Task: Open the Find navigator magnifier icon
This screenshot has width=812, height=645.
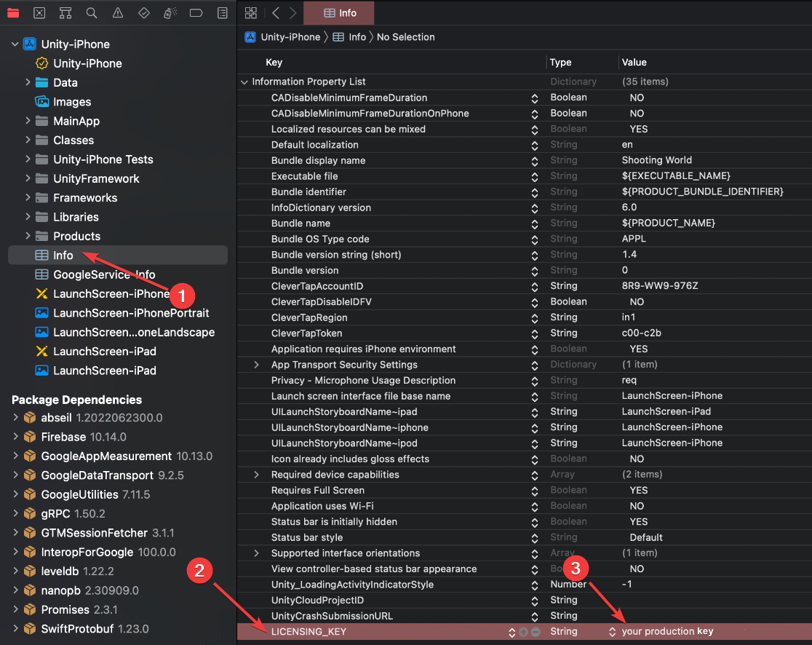Action: tap(92, 13)
